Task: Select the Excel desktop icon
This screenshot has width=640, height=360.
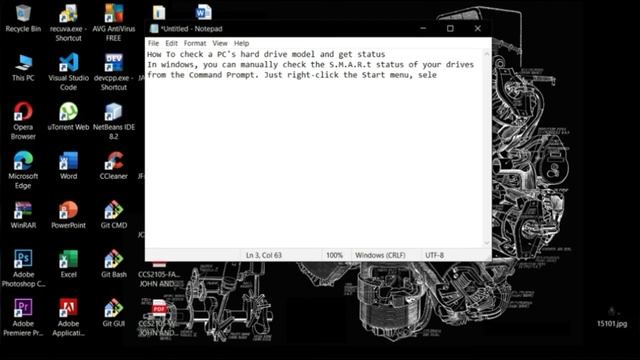Action: (x=68, y=264)
